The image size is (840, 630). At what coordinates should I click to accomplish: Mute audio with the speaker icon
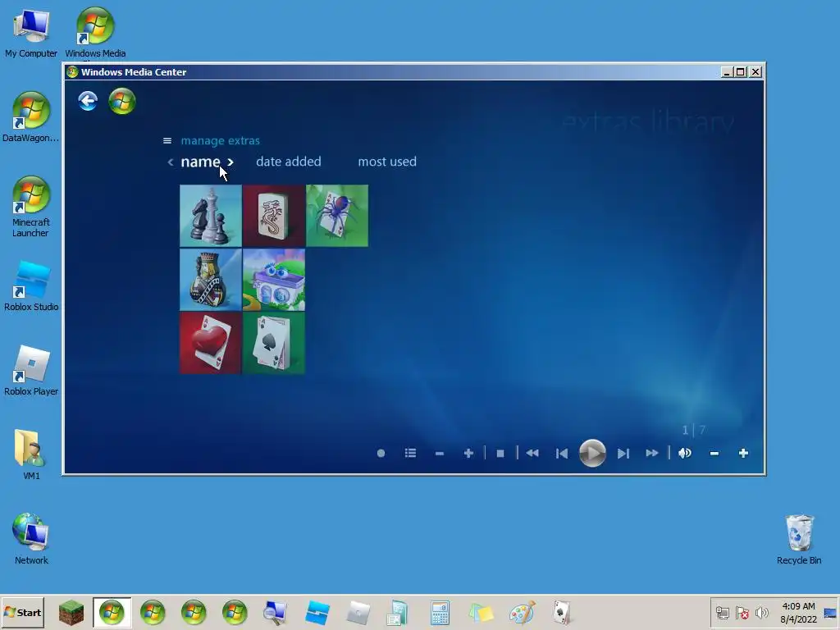point(685,453)
